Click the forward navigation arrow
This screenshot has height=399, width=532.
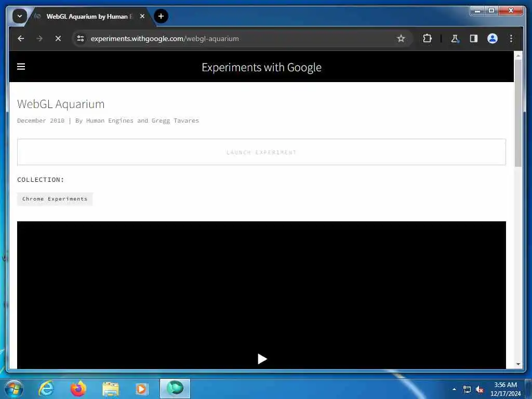39,38
